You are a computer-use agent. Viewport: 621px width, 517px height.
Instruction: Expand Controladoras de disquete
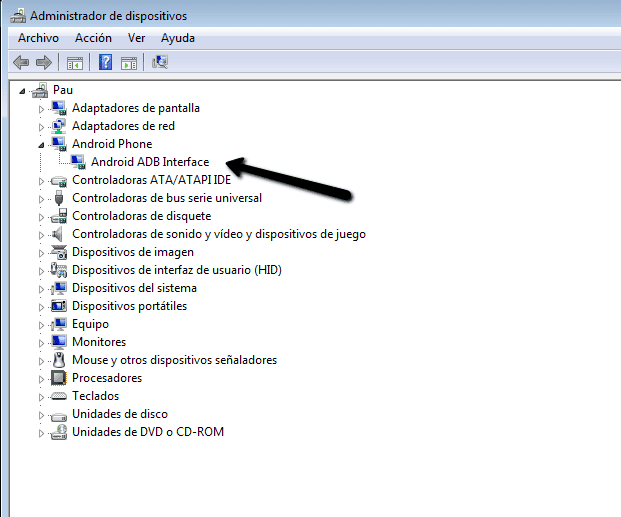[41, 217]
